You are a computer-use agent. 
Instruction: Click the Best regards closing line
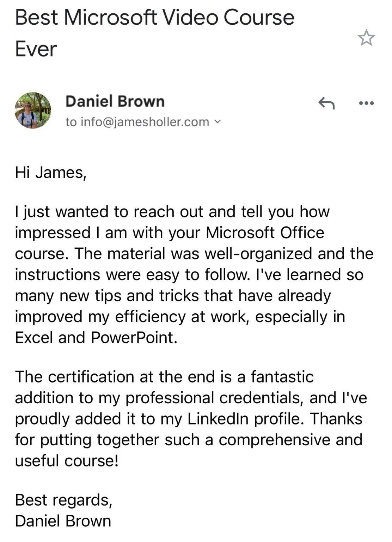(63, 500)
